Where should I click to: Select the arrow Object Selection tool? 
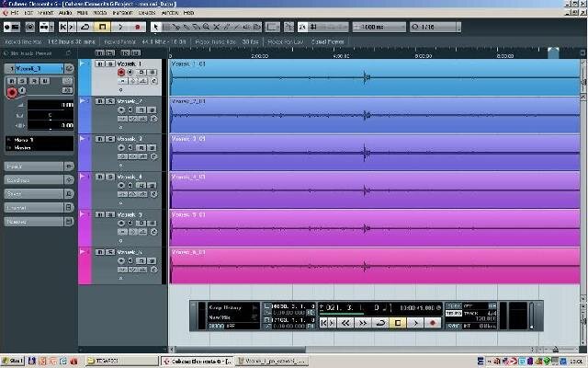[x=156, y=27]
